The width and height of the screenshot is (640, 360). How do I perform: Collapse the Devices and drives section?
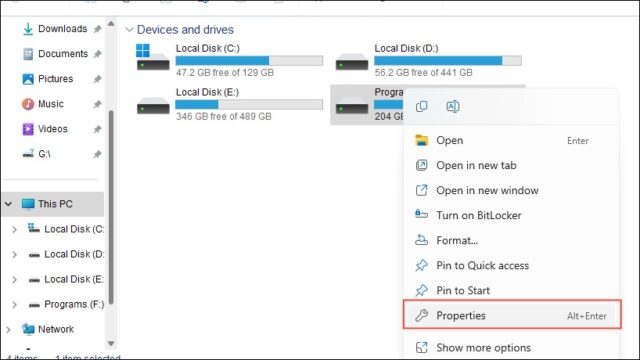point(129,29)
